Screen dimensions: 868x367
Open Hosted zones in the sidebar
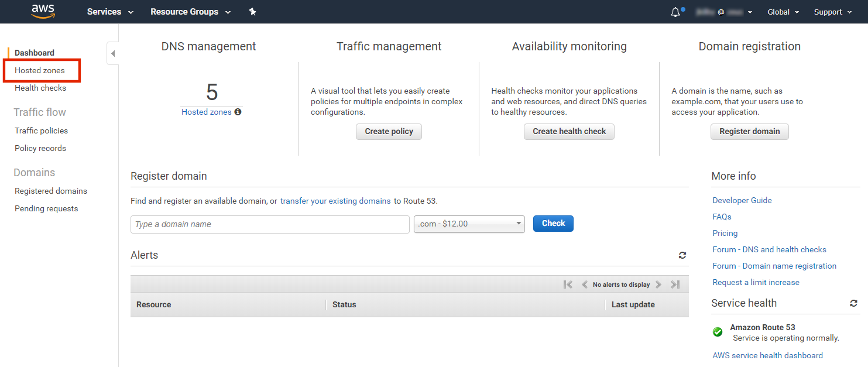(40, 70)
